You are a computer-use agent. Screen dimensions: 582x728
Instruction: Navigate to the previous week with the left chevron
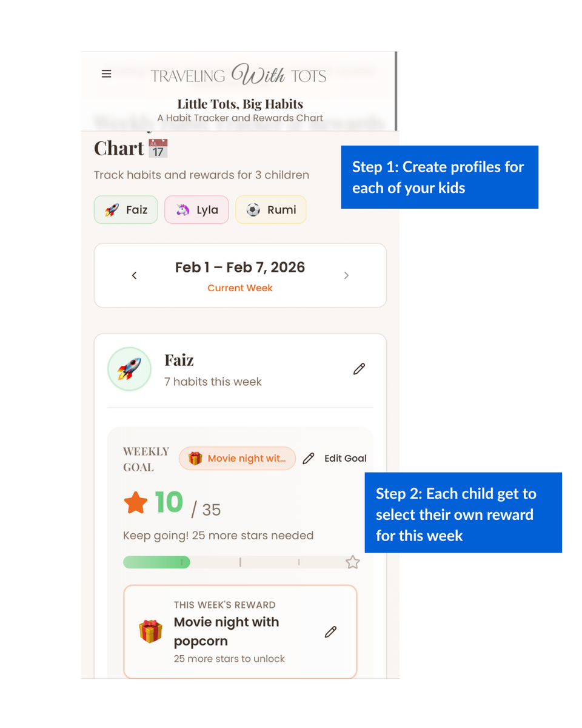134,275
